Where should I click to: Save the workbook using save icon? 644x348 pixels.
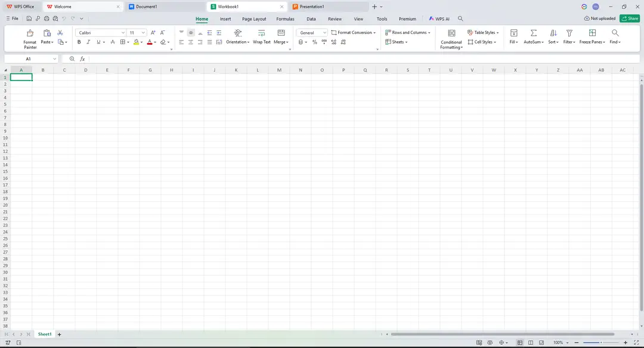click(x=29, y=19)
